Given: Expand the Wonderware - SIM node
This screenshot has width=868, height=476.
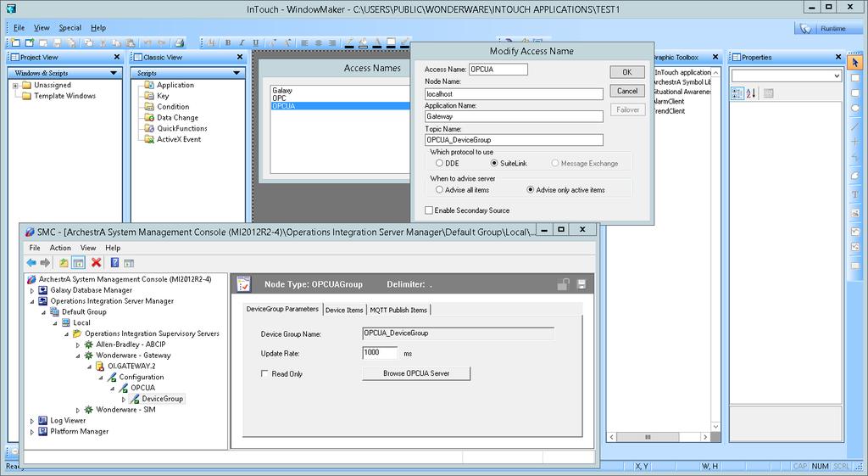Looking at the screenshot, I should click(78, 410).
